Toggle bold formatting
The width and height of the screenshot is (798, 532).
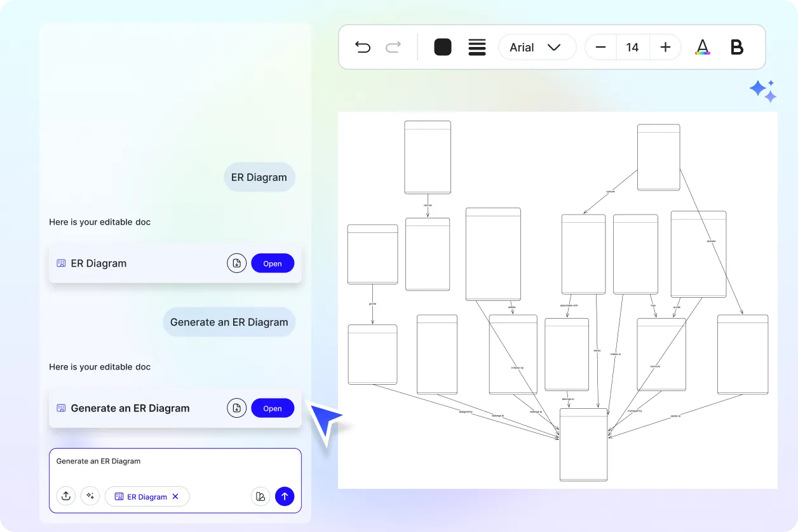coord(736,47)
